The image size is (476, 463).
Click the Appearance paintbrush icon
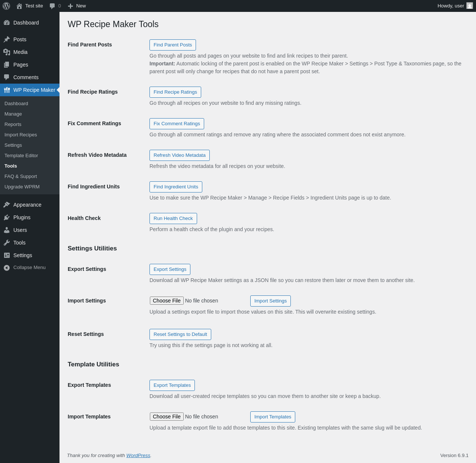[x=7, y=205]
